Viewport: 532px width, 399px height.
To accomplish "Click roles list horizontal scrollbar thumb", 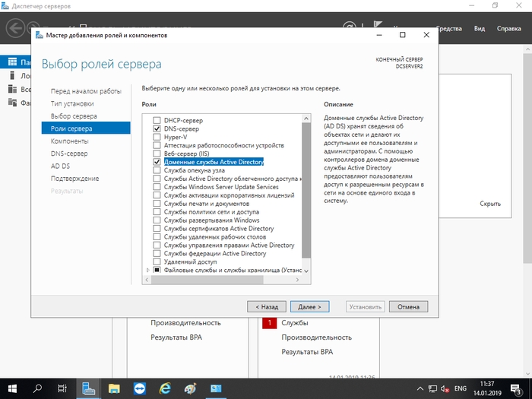I will 207,280.
